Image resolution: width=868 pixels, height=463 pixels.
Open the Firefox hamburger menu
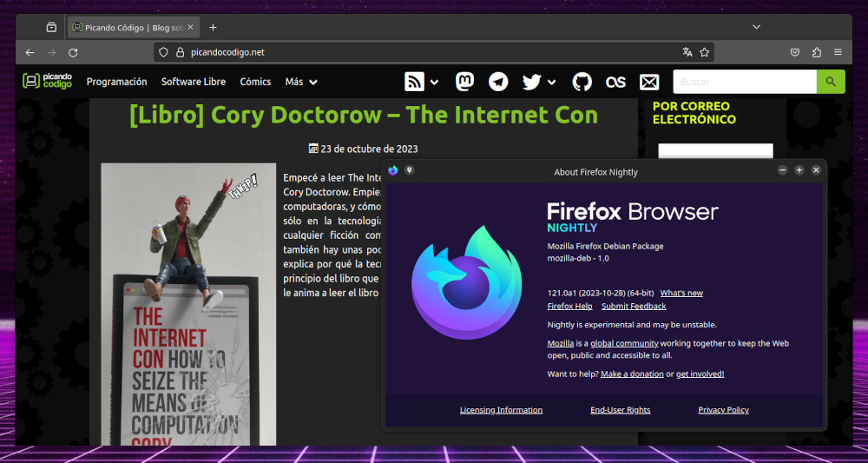(x=838, y=53)
